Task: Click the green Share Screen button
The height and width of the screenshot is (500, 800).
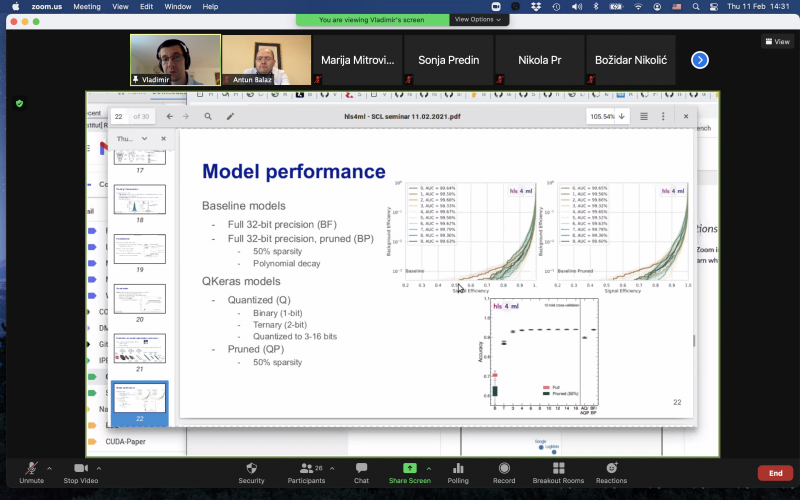Action: pos(410,472)
